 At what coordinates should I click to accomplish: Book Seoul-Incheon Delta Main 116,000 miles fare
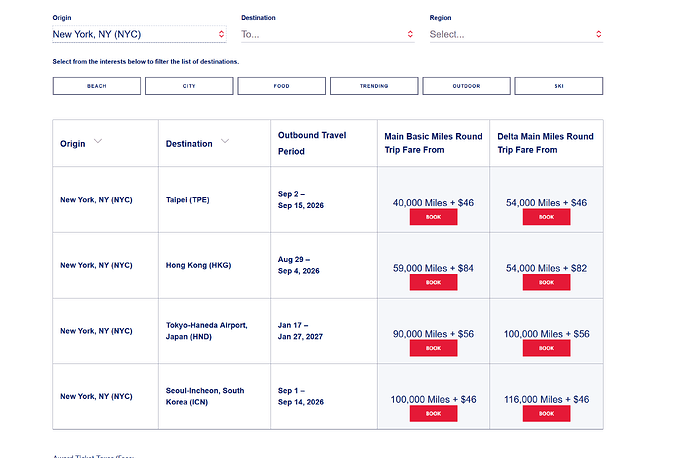[x=546, y=413]
